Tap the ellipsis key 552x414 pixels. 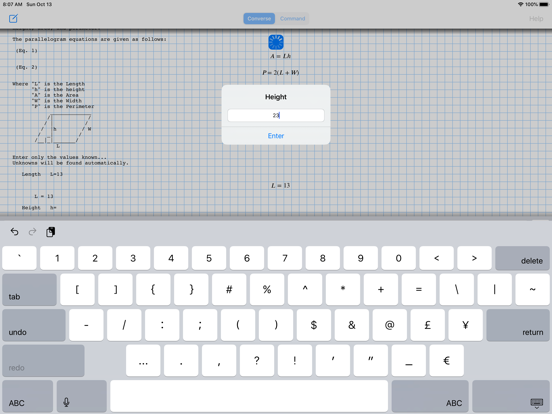[x=143, y=361]
